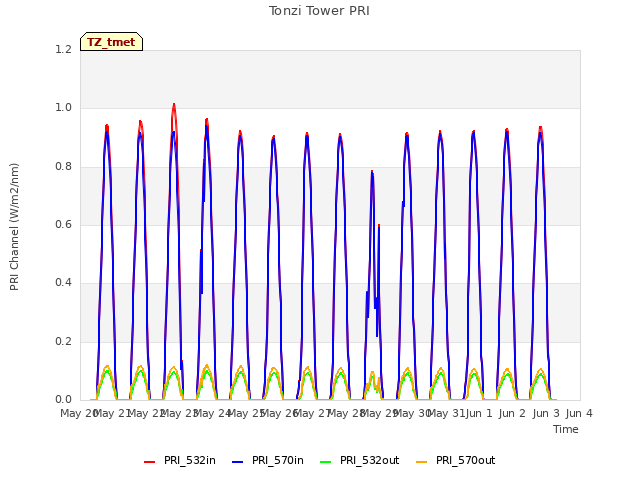Click the 1.0 y-axis tick label

coord(63,108)
